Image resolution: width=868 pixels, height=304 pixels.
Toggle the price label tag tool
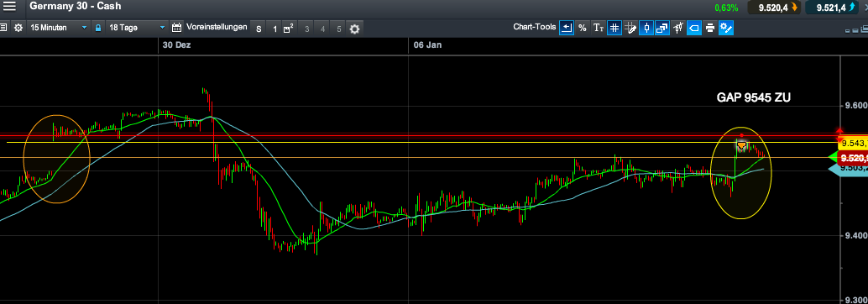pos(694,28)
